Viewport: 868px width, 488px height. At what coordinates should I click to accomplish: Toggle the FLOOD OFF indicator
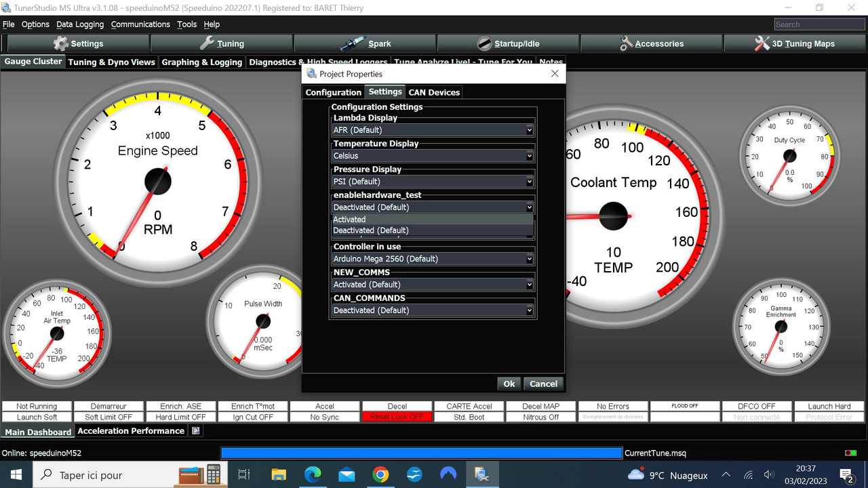click(x=685, y=405)
